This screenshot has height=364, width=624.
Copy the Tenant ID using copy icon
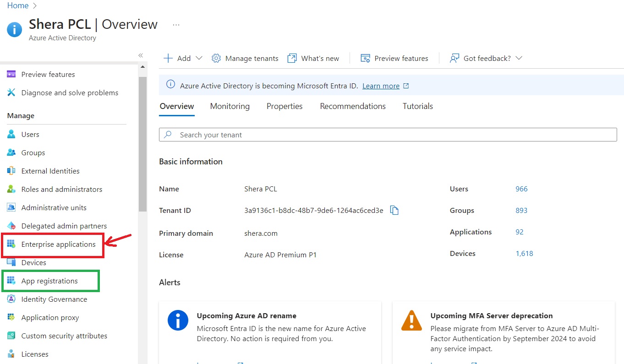(394, 210)
